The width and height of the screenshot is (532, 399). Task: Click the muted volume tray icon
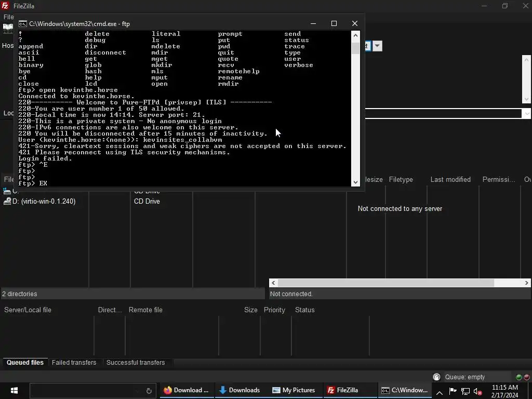click(x=477, y=392)
